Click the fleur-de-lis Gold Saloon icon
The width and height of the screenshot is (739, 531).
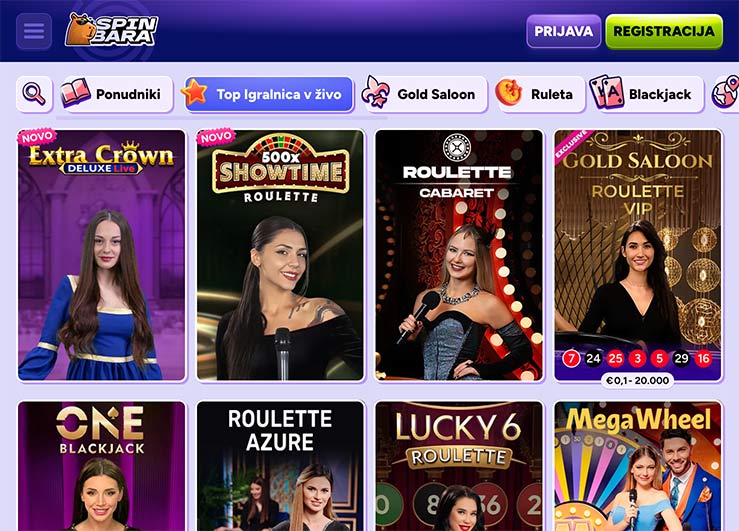coord(376,92)
